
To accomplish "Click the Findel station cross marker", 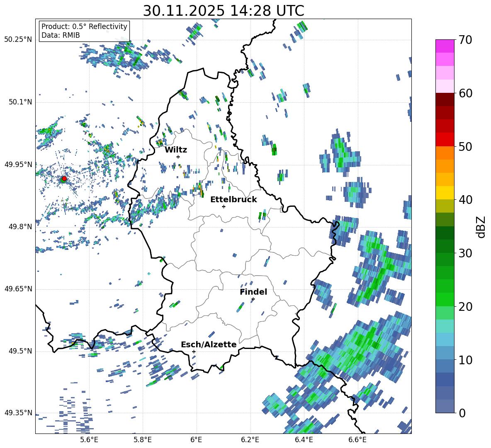I will click(253, 299).
